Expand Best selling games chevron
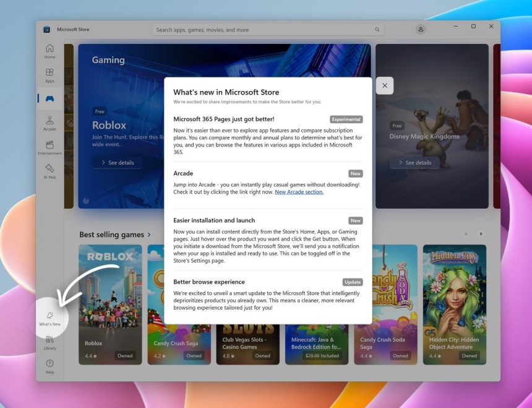 point(149,235)
